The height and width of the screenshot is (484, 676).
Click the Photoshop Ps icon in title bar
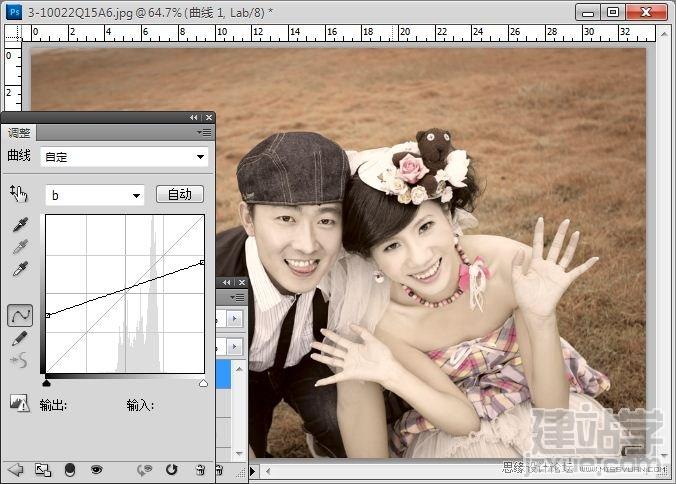pyautogui.click(x=14, y=12)
